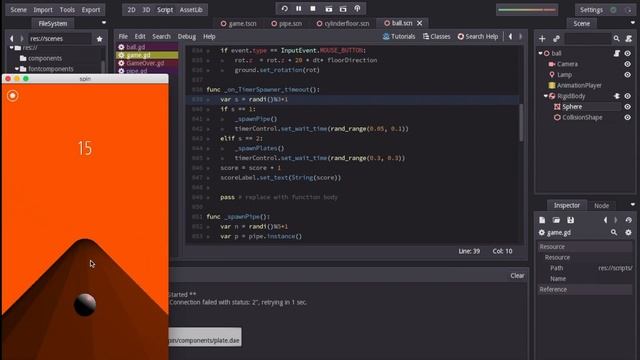Image resolution: width=640 pixels, height=360 pixels.
Task: Open the Tools menu
Action: [x=67, y=10]
